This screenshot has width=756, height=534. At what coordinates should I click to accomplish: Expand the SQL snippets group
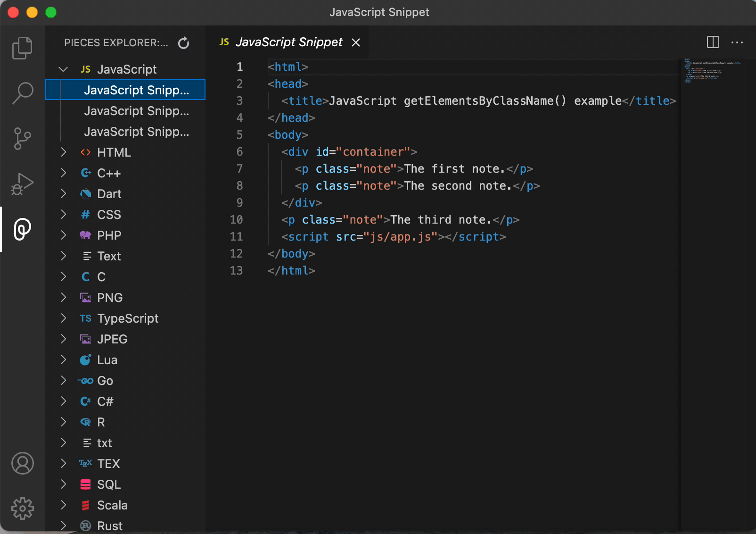pyautogui.click(x=63, y=484)
